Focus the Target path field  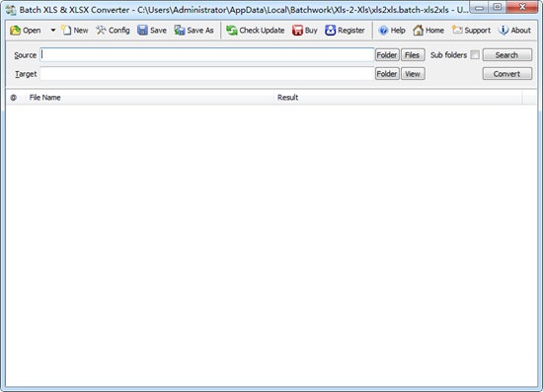tap(207, 74)
